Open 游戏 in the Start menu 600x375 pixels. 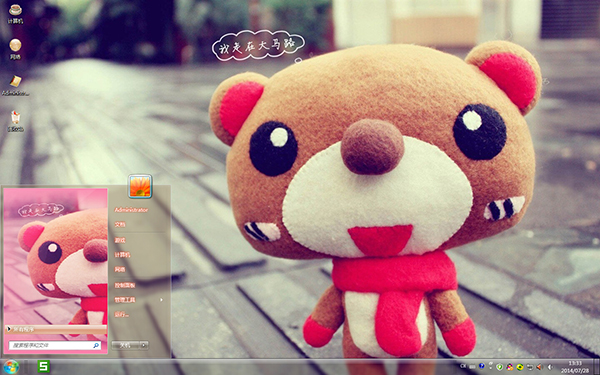pos(120,240)
